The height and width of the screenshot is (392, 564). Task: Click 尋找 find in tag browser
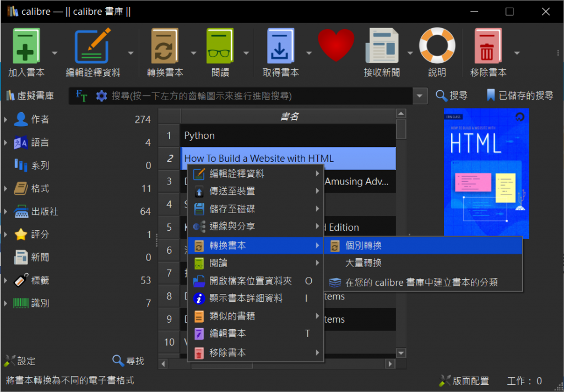pos(128,361)
